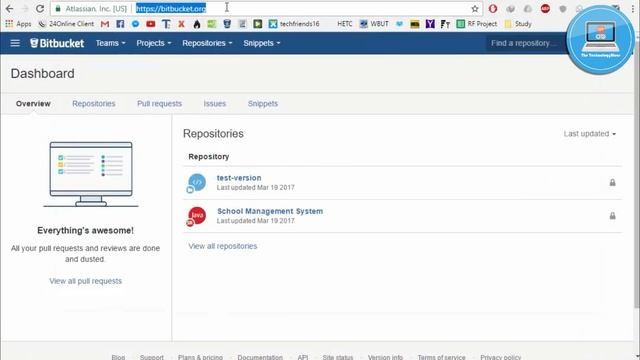Open the HETC bookmark
This screenshot has width=640, height=360.
click(344, 24)
